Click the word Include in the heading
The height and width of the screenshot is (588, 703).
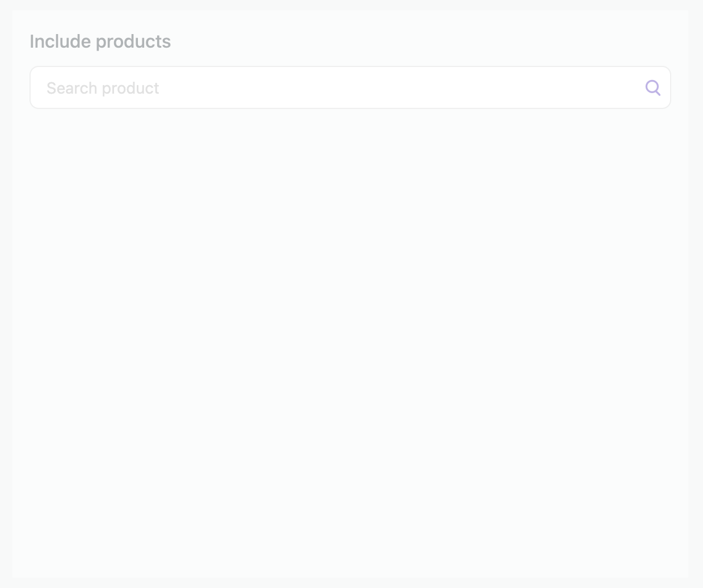[x=60, y=41]
